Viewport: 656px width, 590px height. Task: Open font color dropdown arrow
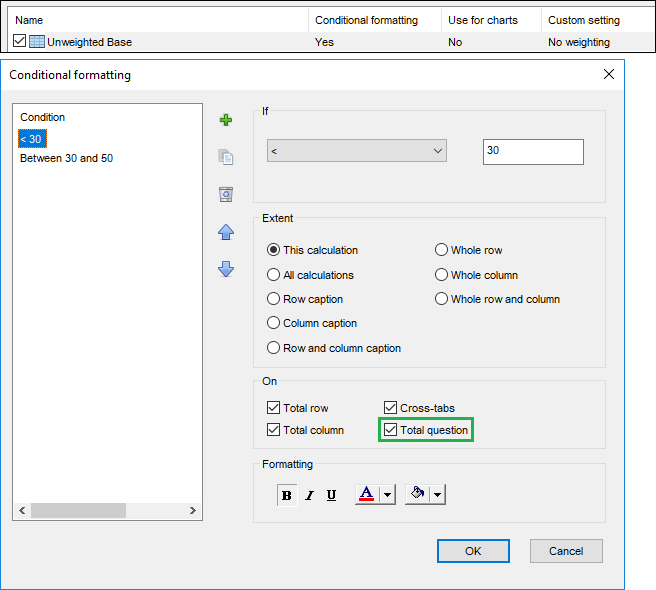coord(387,495)
